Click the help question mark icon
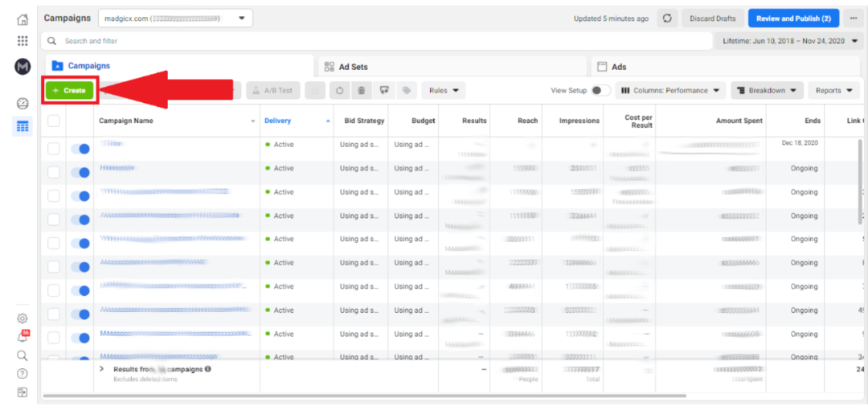868x406 pixels. (x=23, y=374)
